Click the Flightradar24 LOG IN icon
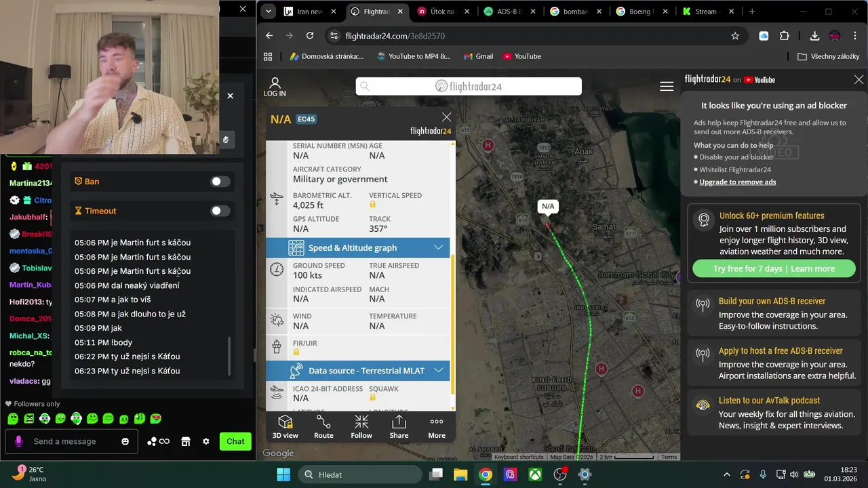This screenshot has width=868, height=488. [x=275, y=87]
